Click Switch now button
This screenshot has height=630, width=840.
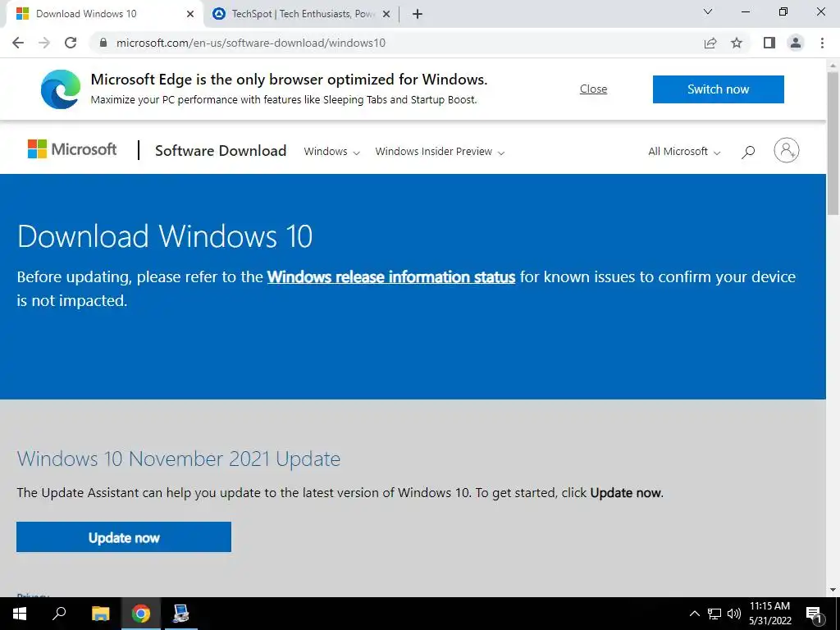click(x=718, y=89)
